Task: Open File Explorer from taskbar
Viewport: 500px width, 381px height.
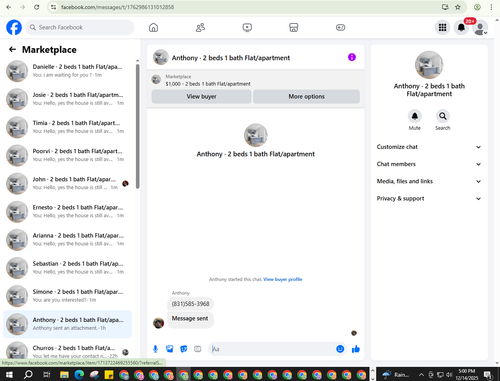Action: pyautogui.click(x=64, y=375)
